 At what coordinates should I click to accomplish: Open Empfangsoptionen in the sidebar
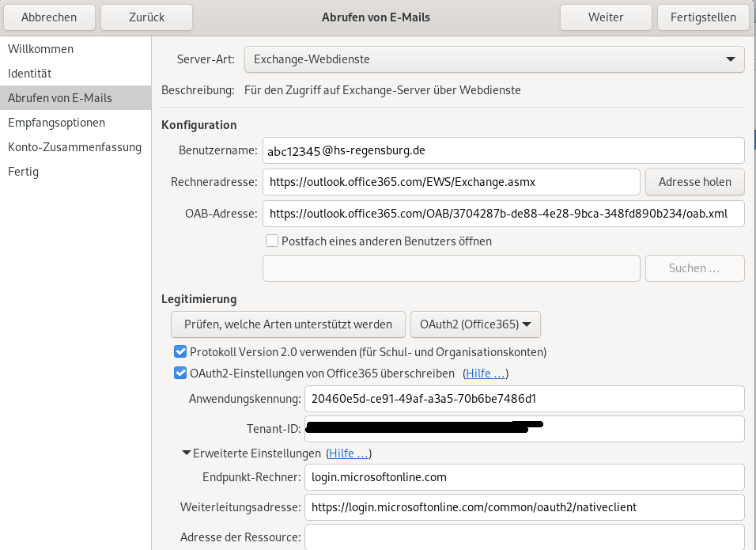tap(56, 123)
